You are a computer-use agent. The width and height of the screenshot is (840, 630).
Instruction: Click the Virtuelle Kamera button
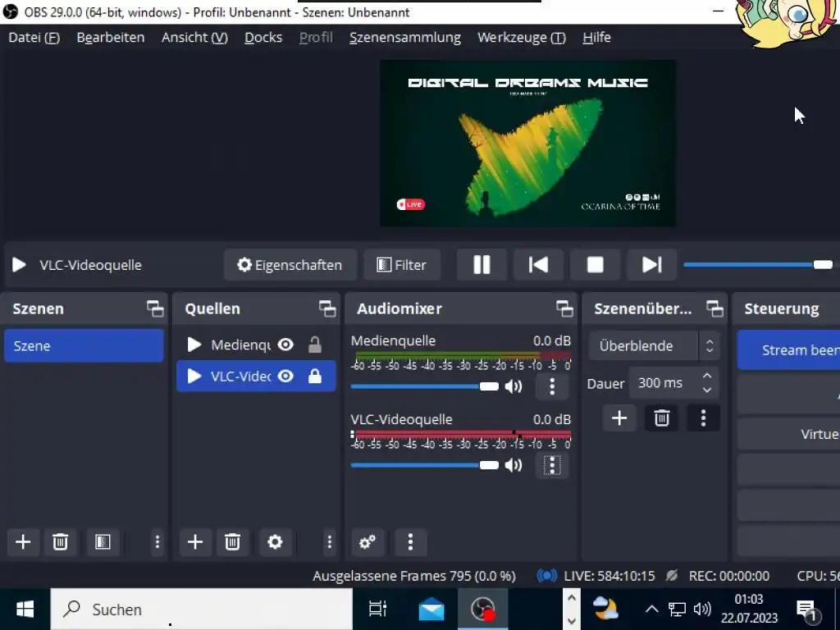click(x=788, y=434)
